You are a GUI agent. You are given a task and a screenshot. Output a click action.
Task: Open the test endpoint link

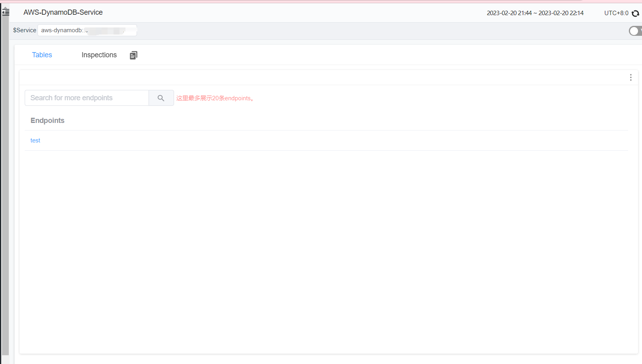[x=35, y=140]
